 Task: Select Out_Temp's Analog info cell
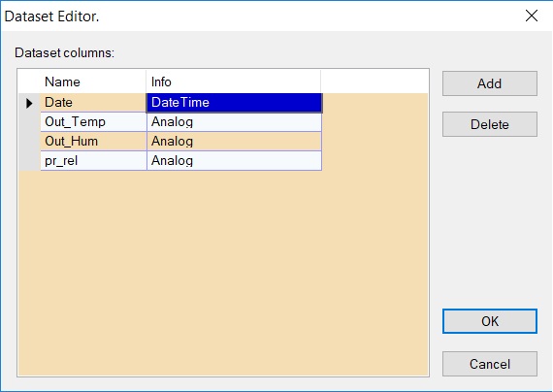(234, 122)
